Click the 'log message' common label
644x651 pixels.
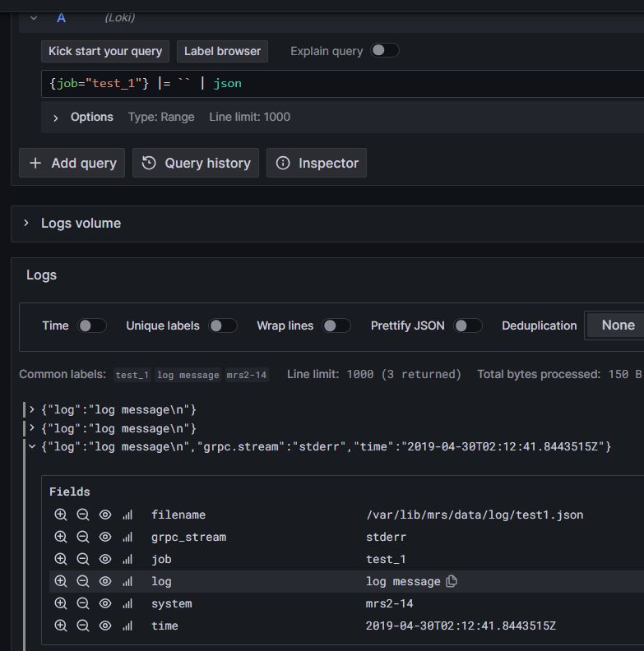click(188, 375)
